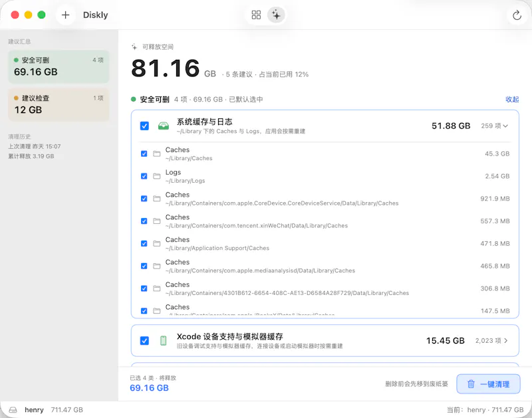Toggle the Application Support Caches checkbox

[x=144, y=243]
